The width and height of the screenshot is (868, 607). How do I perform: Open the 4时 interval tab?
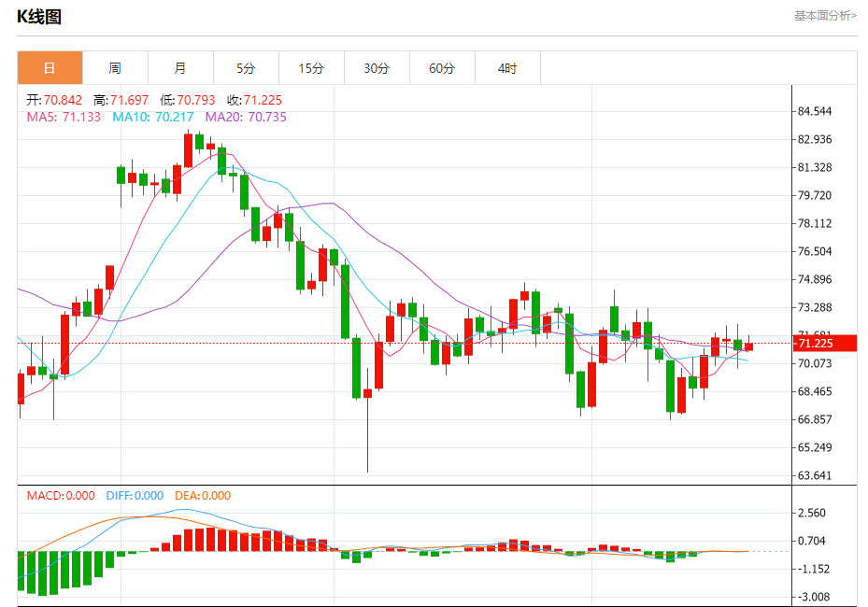pos(507,68)
